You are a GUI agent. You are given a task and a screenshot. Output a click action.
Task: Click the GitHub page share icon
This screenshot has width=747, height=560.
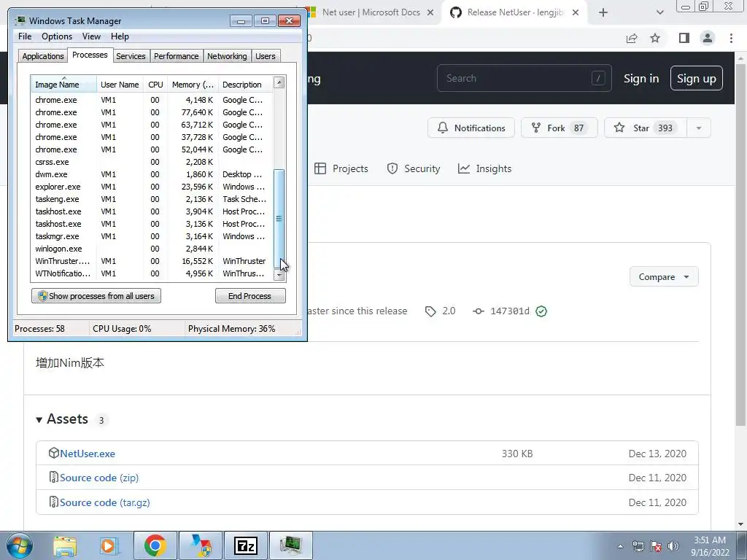[x=632, y=38]
